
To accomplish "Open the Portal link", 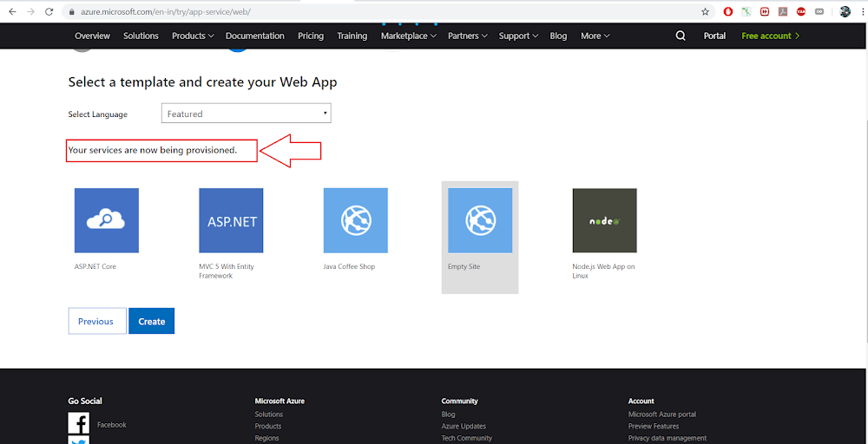I will tap(714, 36).
